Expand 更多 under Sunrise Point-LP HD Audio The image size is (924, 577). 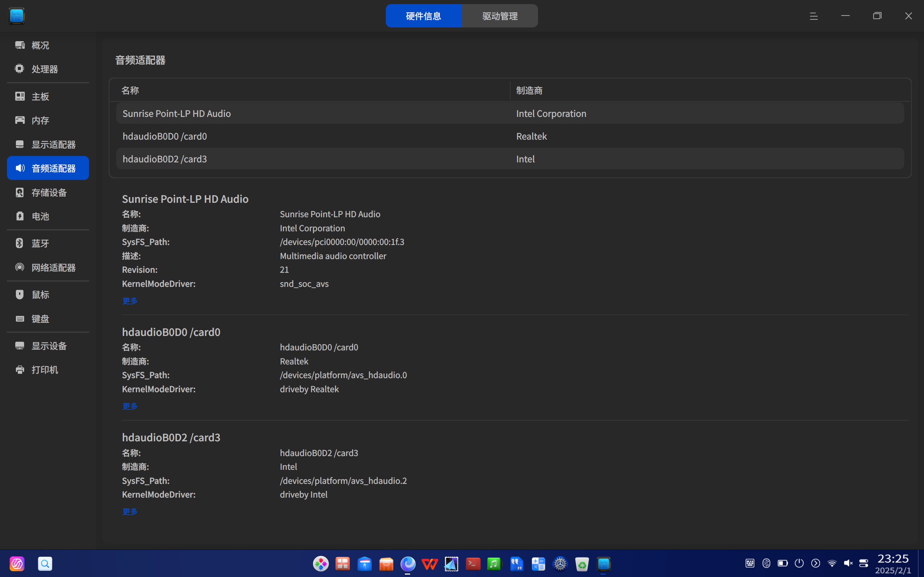pyautogui.click(x=130, y=301)
